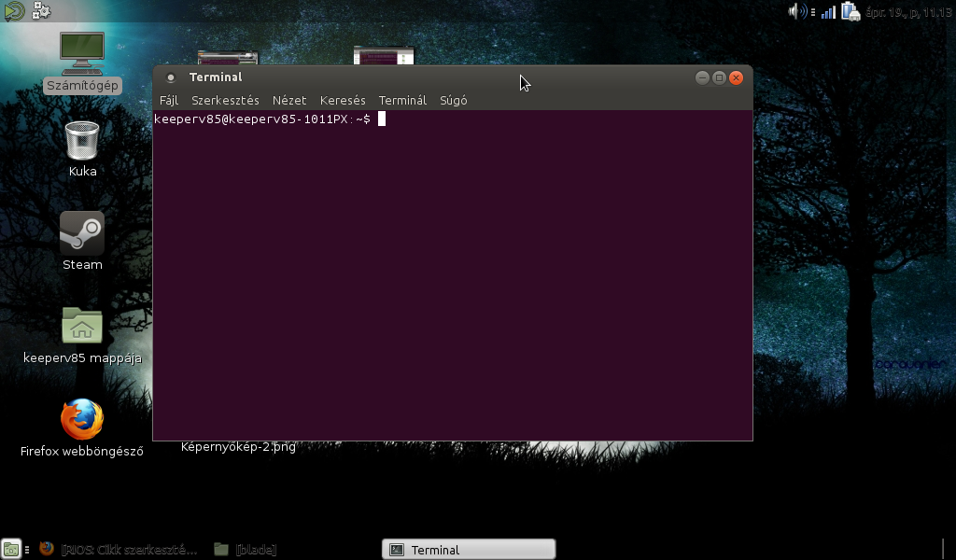Open the network signal indicator
956x560 pixels.
pyautogui.click(x=828, y=11)
